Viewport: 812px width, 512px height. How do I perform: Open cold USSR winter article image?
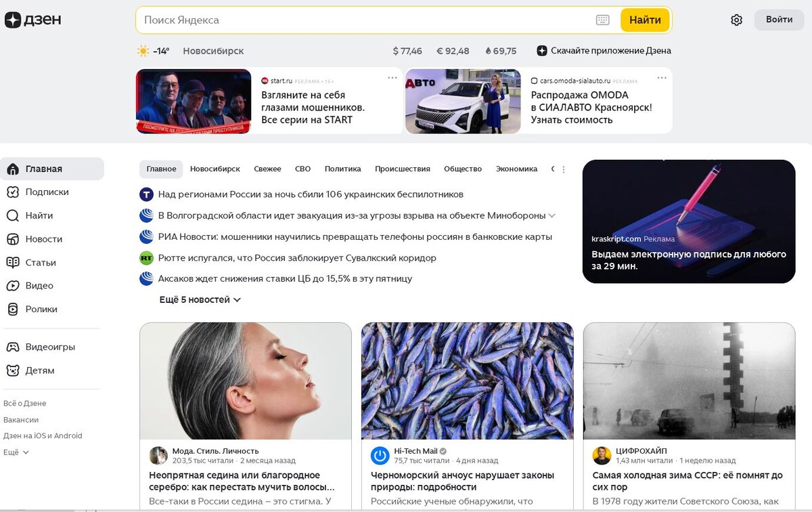(689, 381)
